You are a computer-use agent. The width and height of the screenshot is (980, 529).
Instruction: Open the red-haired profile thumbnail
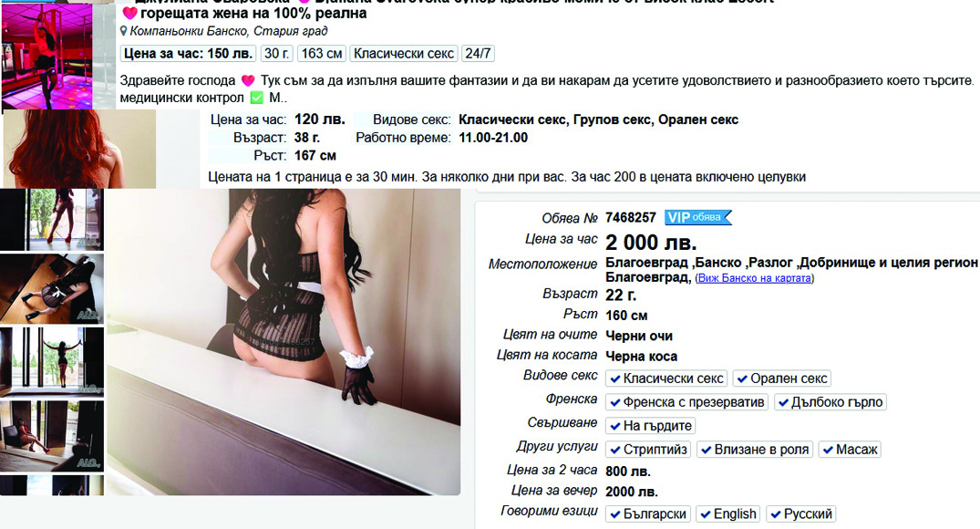79,149
